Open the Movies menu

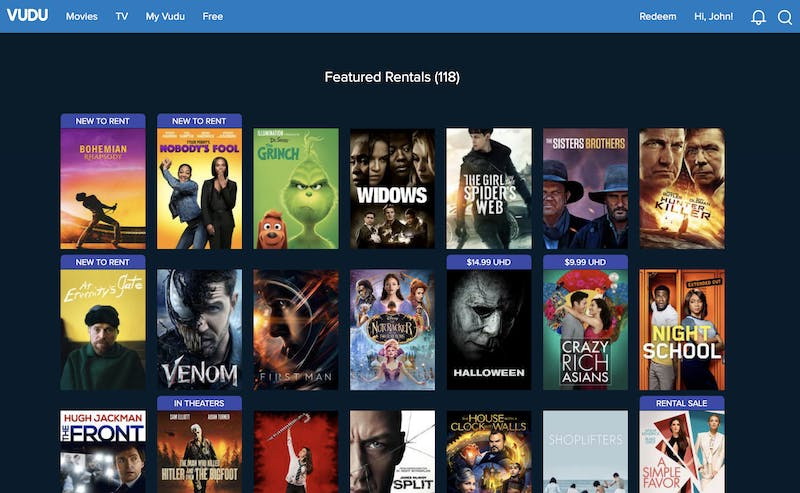pos(82,16)
